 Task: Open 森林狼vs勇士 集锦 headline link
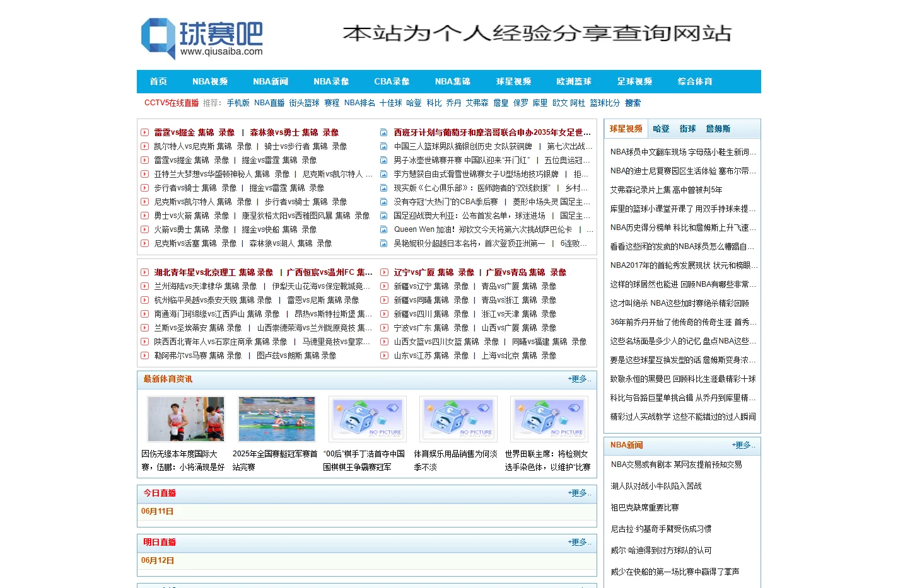(x=294, y=132)
